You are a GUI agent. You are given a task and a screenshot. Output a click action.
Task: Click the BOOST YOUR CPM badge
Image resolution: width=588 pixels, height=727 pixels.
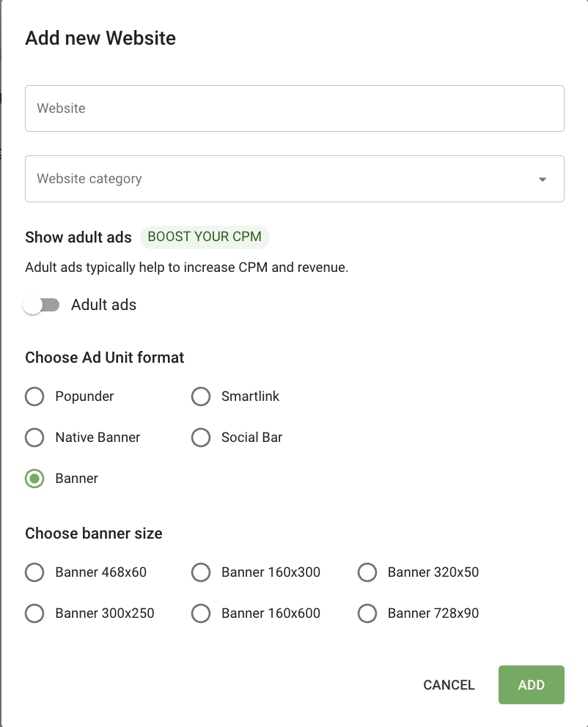[x=205, y=237]
